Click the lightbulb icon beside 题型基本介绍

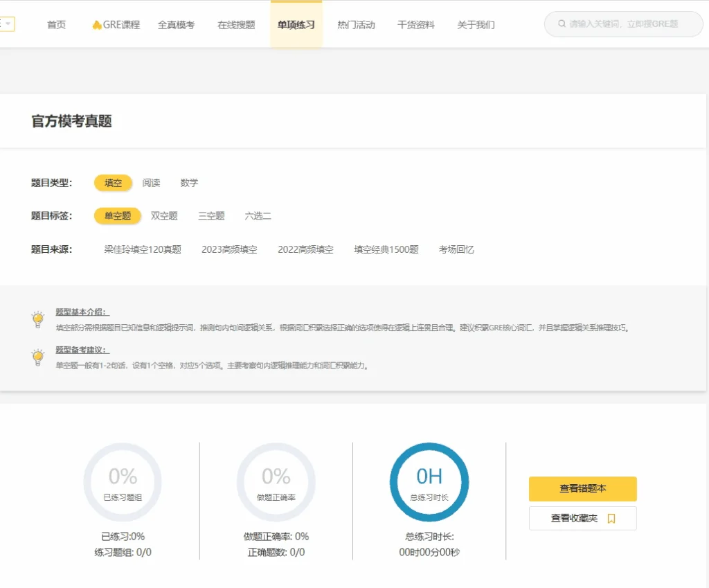coord(38,319)
